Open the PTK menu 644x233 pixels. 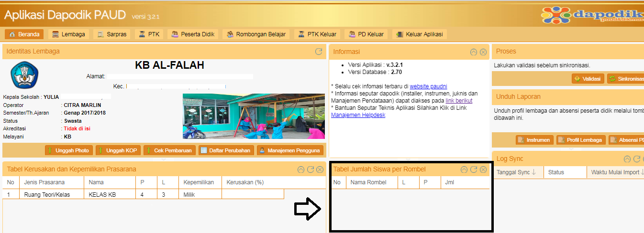pyautogui.click(x=149, y=34)
